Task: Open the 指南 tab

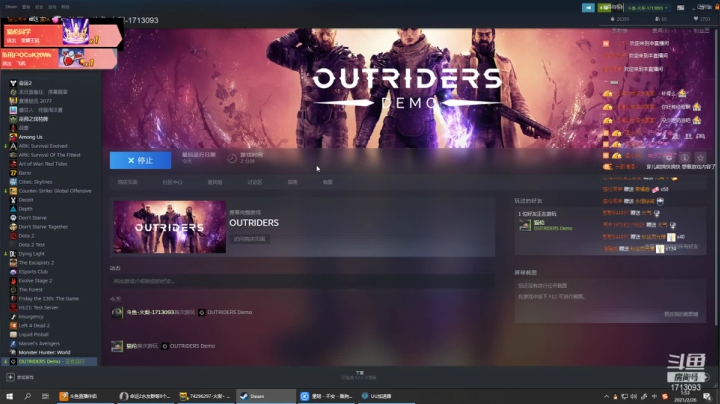Action: pos(292,182)
